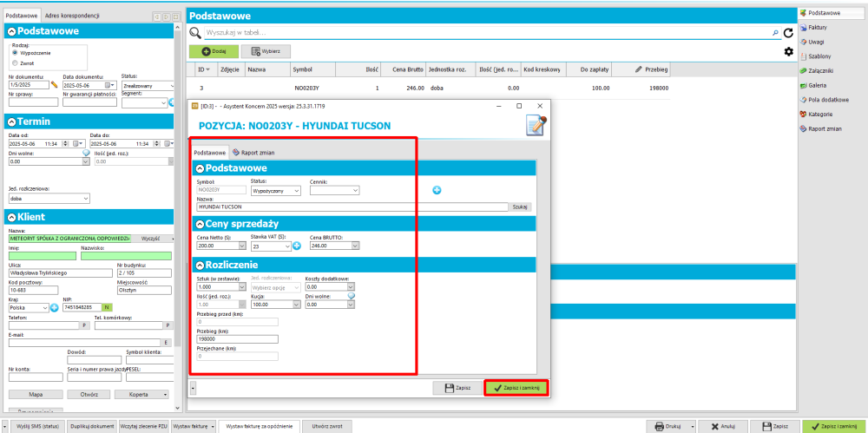Click Zapisz i zamknij in POZYCJA dialog

click(x=516, y=388)
